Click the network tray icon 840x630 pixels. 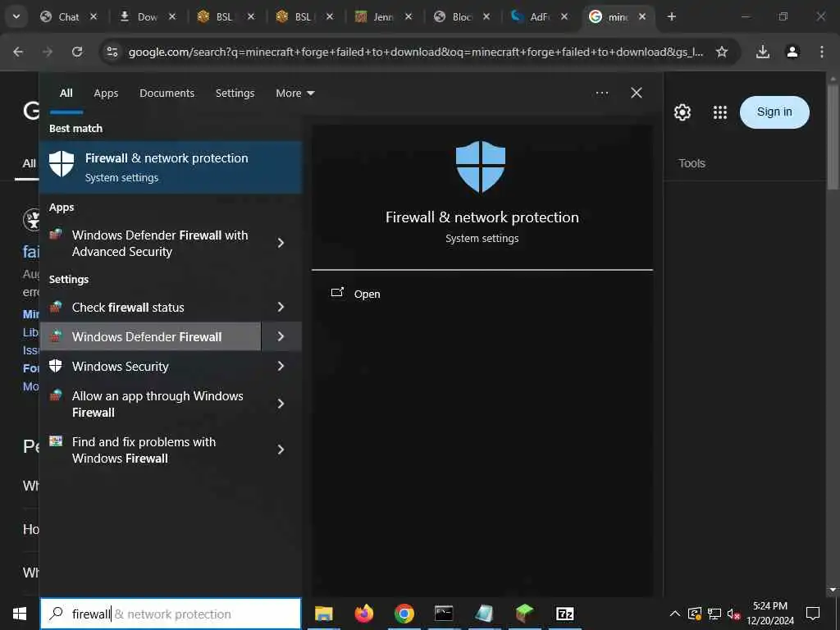714,614
